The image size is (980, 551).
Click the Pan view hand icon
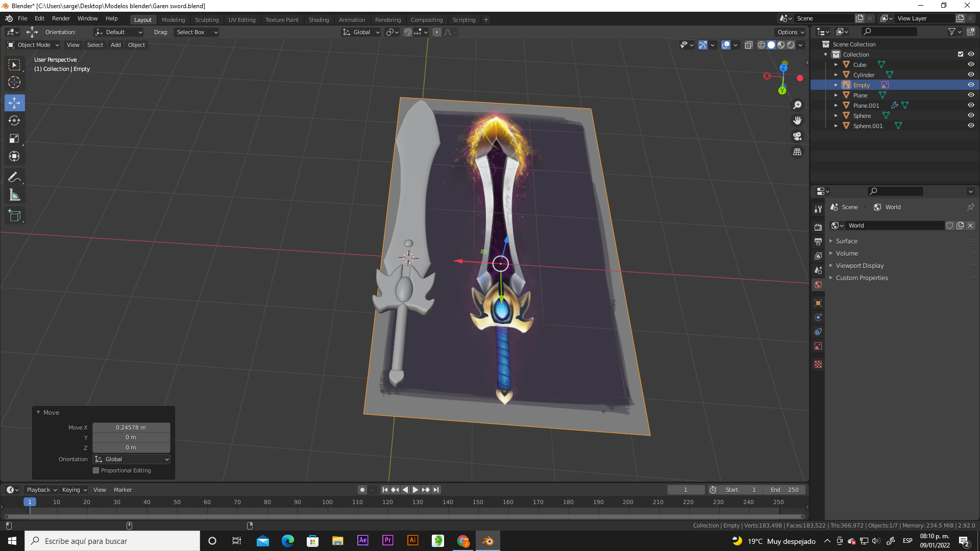tap(797, 120)
